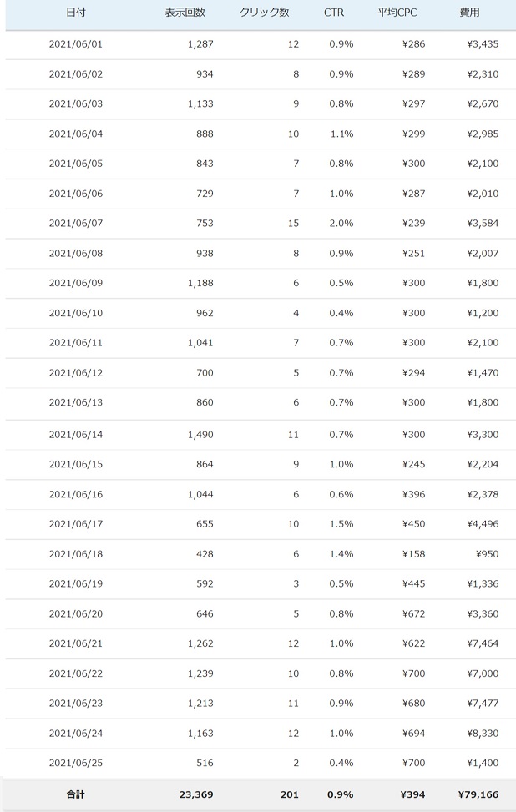516x812 pixels.
Task: Click the 合計 total row label
Action: 76,794
